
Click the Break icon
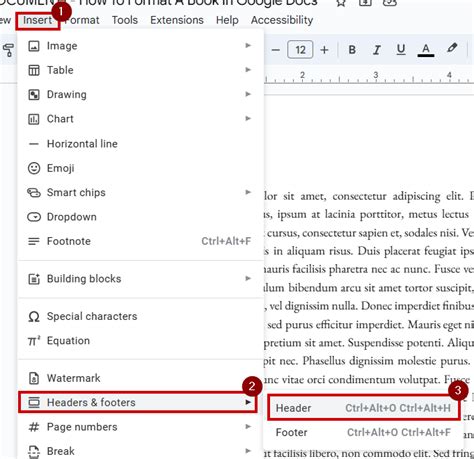pyautogui.click(x=34, y=451)
